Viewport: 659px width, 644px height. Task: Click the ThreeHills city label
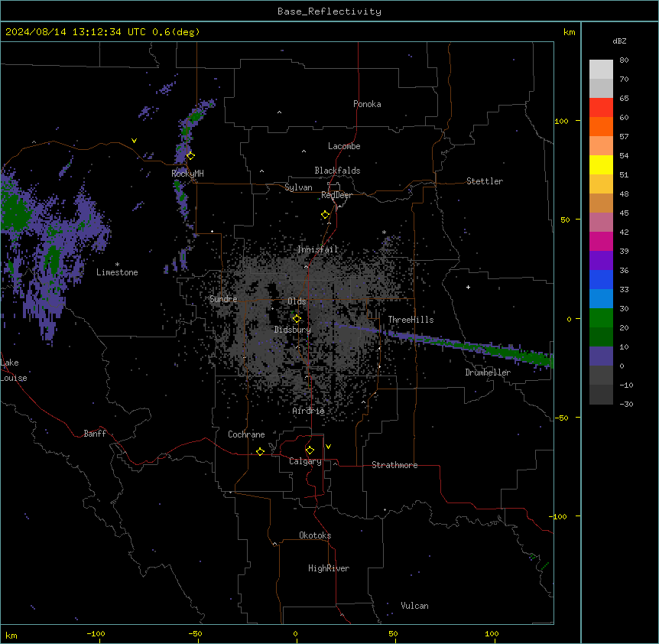point(411,320)
